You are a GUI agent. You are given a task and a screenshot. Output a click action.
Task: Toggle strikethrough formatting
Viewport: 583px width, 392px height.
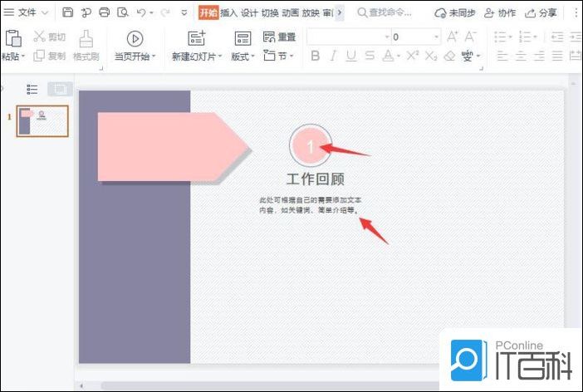click(x=370, y=56)
